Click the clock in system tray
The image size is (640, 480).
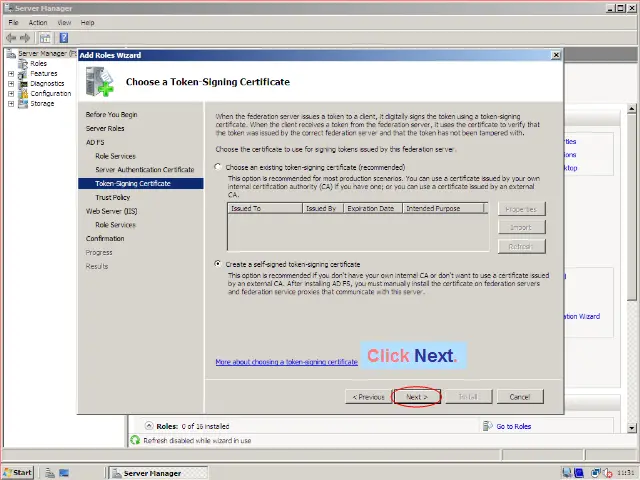pyautogui.click(x=625, y=473)
